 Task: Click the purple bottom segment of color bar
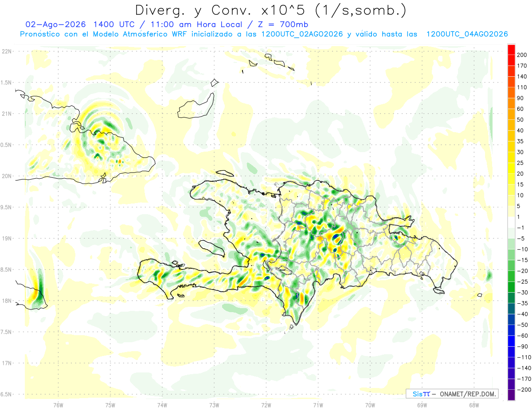point(511,395)
